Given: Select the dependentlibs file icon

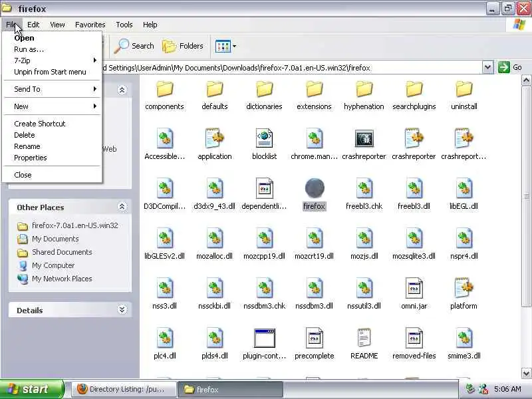Looking at the screenshot, I should point(264,188).
